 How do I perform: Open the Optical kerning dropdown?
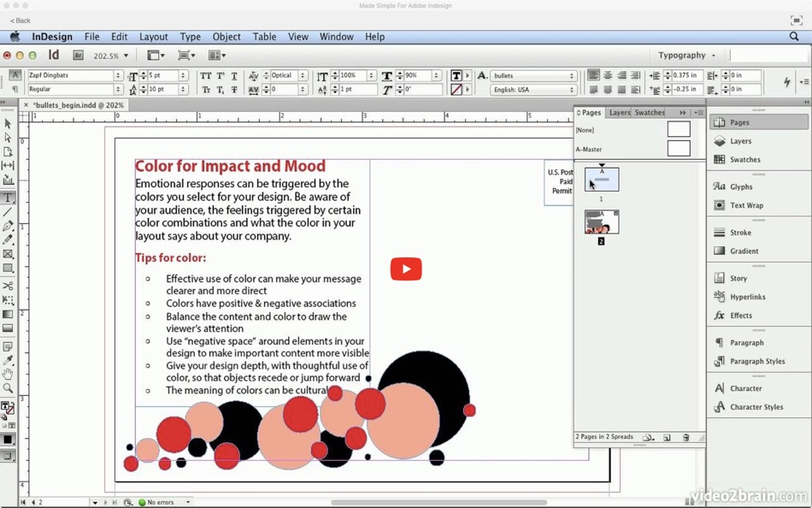303,75
